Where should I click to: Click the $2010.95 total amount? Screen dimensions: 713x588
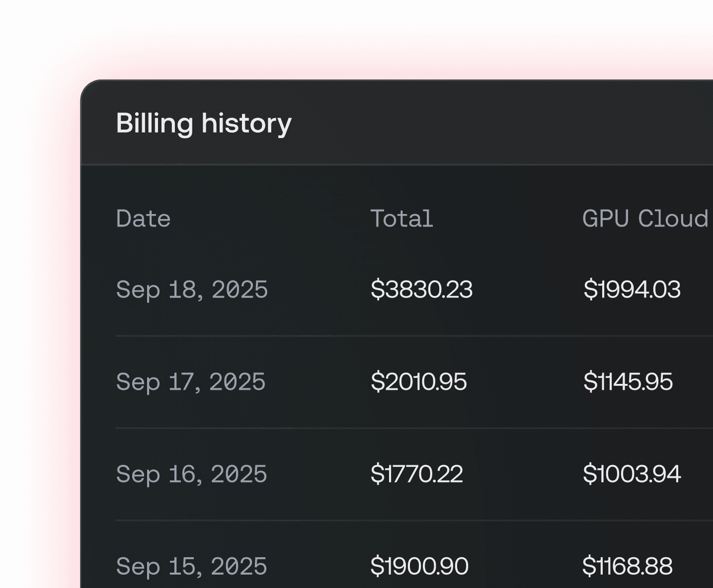tap(419, 382)
